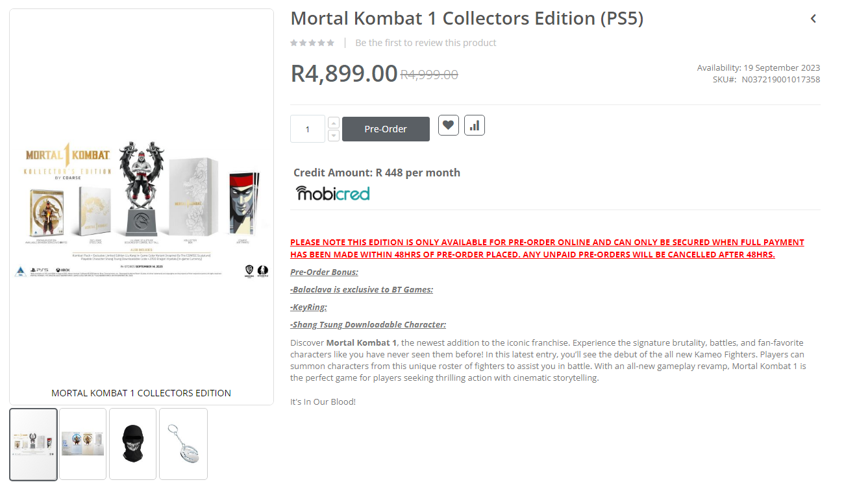
Task: Click the main collectors edition product image
Action: pos(142,208)
